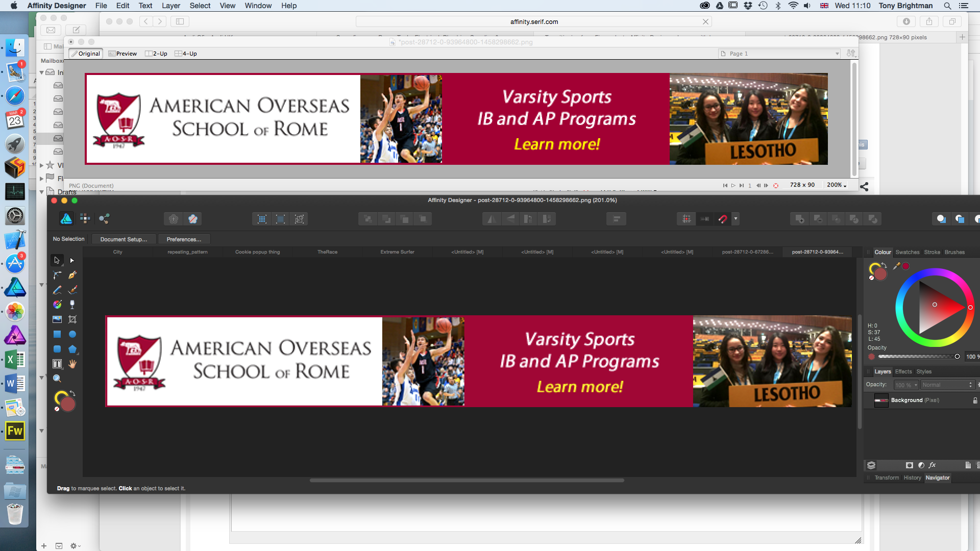Image resolution: width=980 pixels, height=551 pixels.
Task: Open the Alignment toolbar icon
Action: click(x=616, y=219)
